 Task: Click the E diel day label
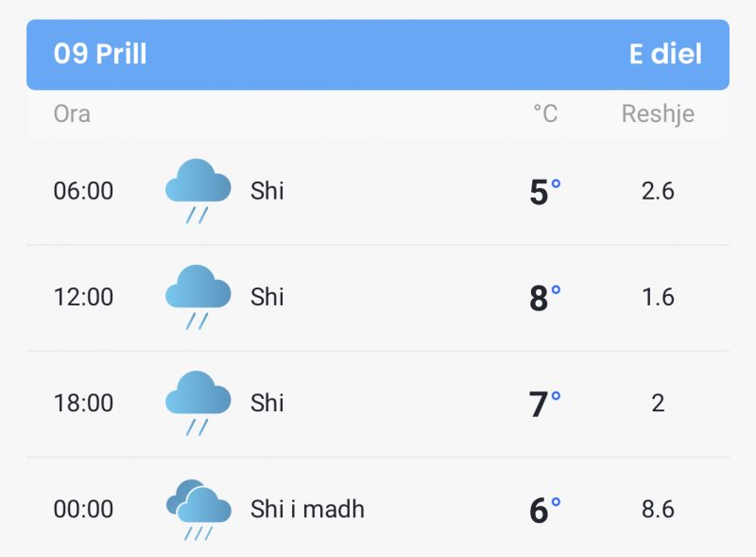pyautogui.click(x=665, y=54)
